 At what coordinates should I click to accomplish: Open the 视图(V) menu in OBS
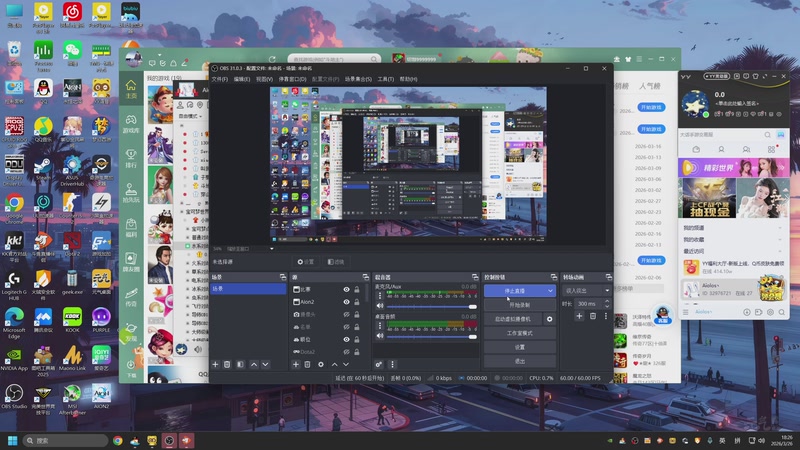coord(264,79)
